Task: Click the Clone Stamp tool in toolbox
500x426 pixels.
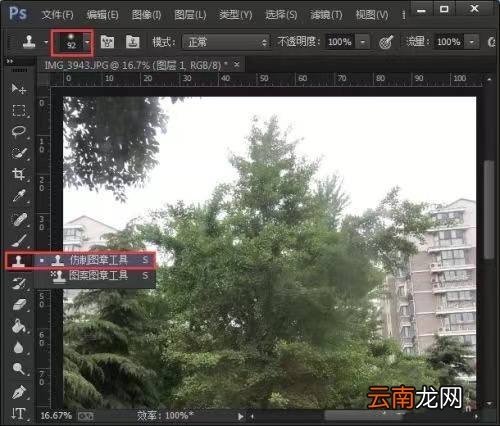Action: pos(18,260)
